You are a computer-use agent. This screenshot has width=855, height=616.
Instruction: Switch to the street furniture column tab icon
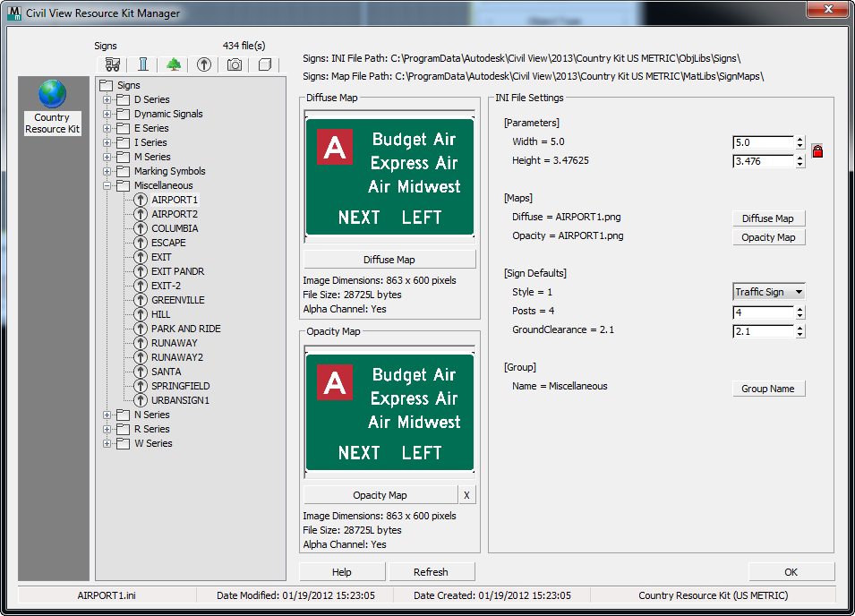[x=143, y=64]
